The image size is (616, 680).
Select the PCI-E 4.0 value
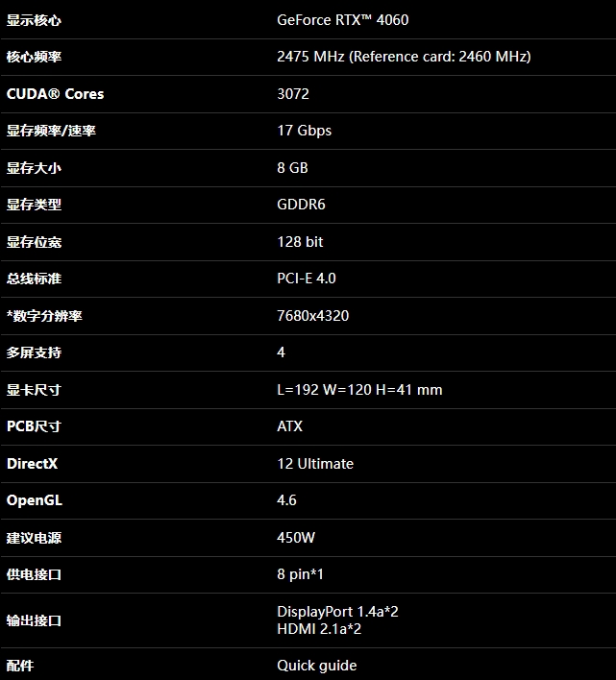[307, 278]
